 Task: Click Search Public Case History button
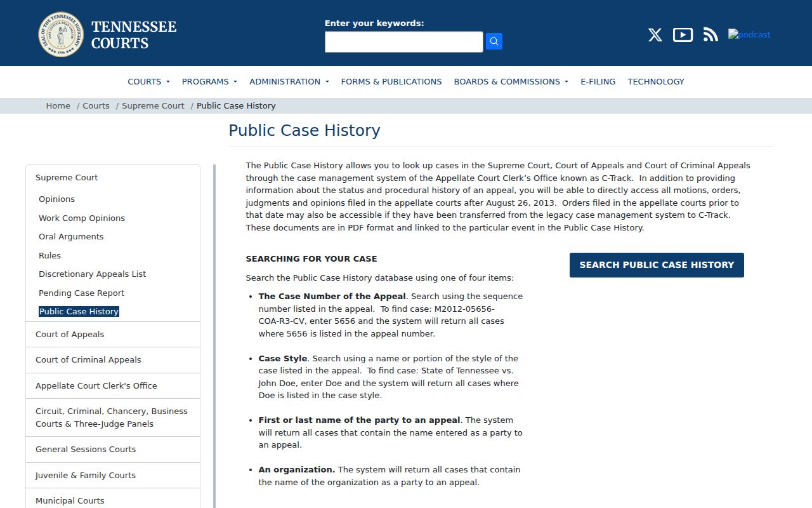pos(657,265)
